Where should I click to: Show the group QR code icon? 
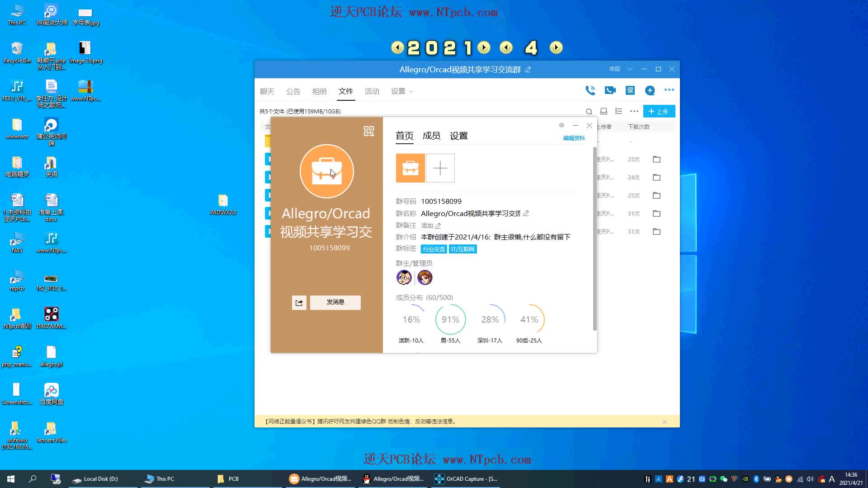(368, 131)
